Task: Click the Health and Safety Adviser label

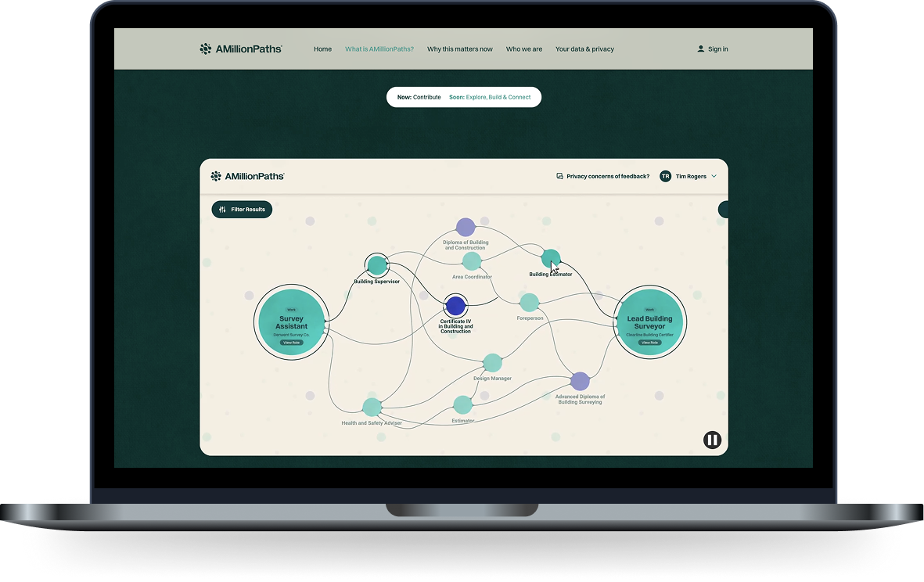Action: [x=372, y=423]
